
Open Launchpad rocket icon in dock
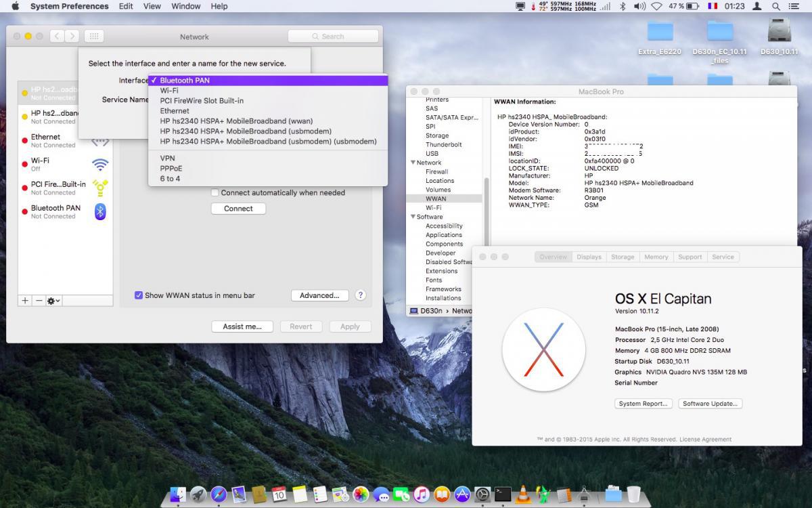[198, 494]
